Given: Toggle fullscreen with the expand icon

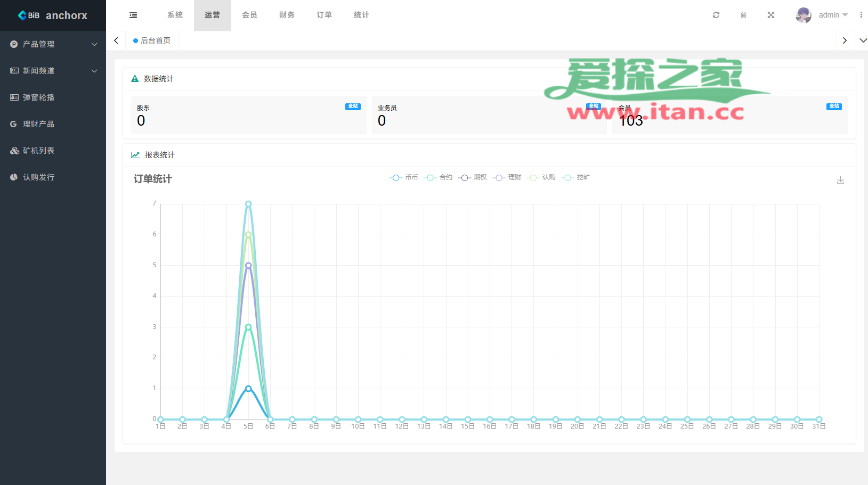Looking at the screenshot, I should click(770, 15).
